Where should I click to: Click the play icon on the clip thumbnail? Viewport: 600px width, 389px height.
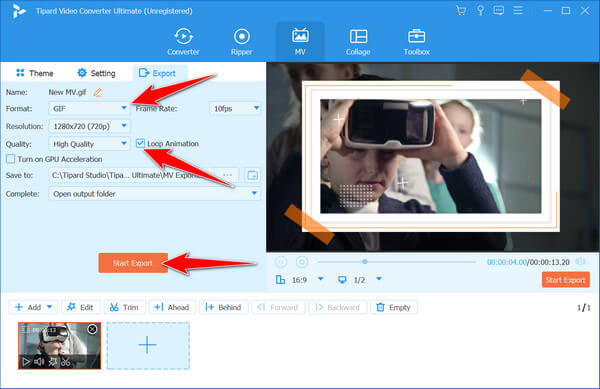click(26, 361)
